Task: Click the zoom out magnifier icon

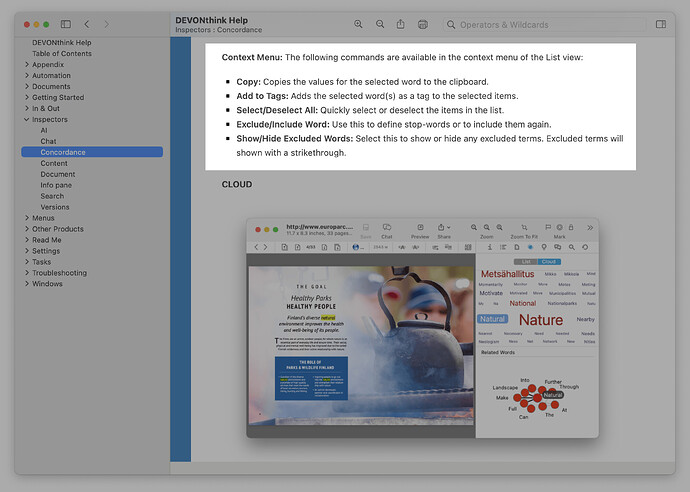Action: (380, 24)
